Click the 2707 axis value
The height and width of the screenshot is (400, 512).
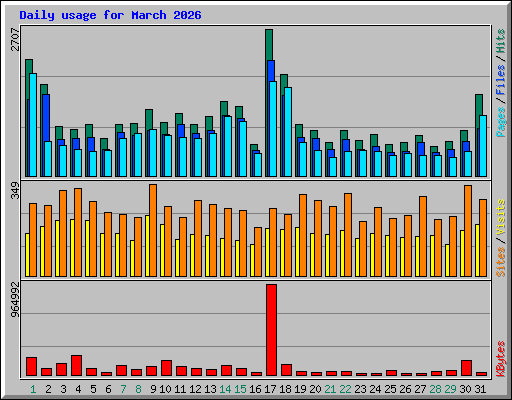point(15,39)
